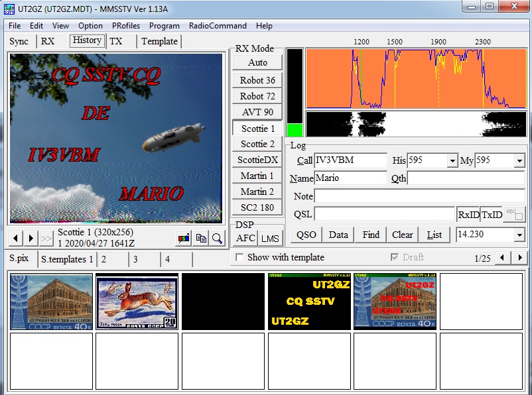Image resolution: width=532 pixels, height=395 pixels.
Task: Enable Show with template checkbox
Action: pos(239,258)
